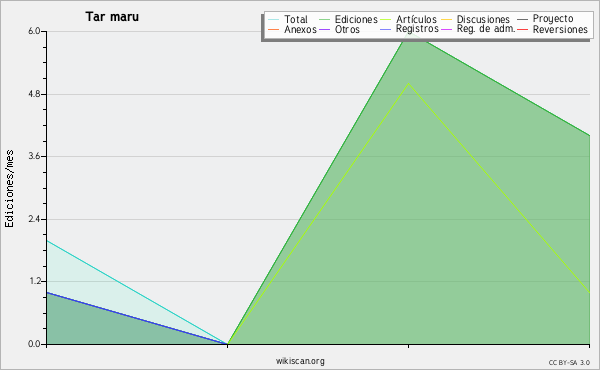Click the CC BY-SA 3.0 license text
Image resolution: width=600 pixels, height=370 pixels.
click(569, 363)
